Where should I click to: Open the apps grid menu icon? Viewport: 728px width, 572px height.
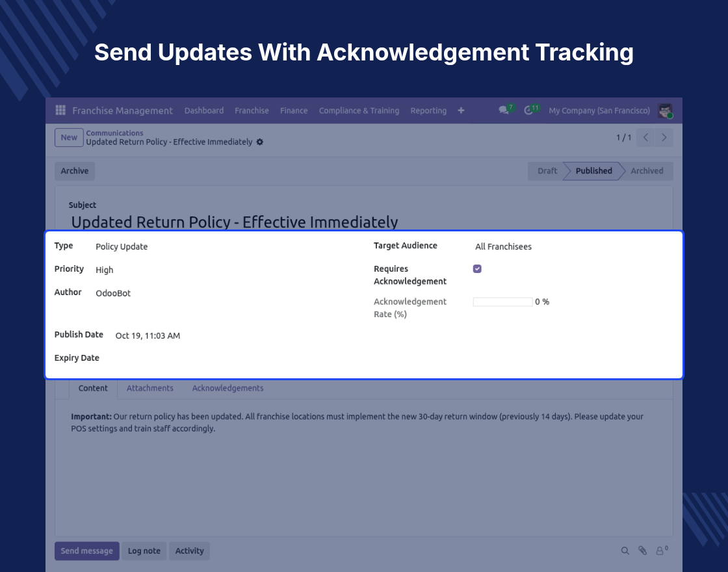pos(60,110)
